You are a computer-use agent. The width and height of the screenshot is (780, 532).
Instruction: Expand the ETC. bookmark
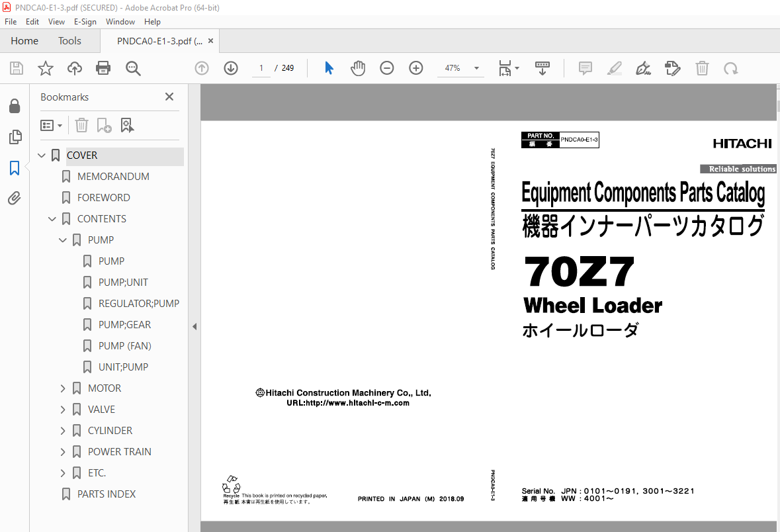pyautogui.click(x=63, y=472)
